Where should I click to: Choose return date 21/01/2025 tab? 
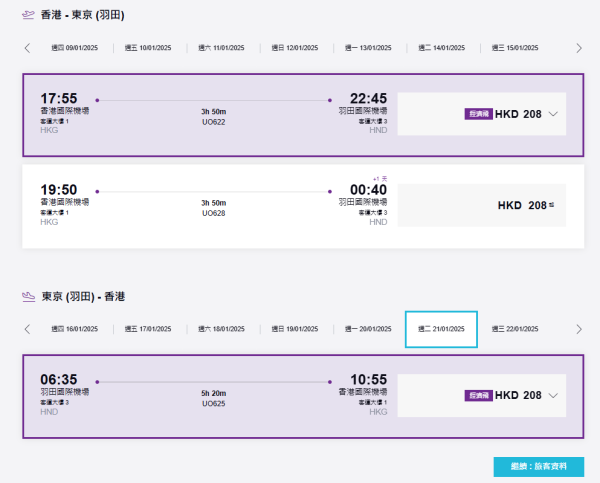click(x=441, y=329)
